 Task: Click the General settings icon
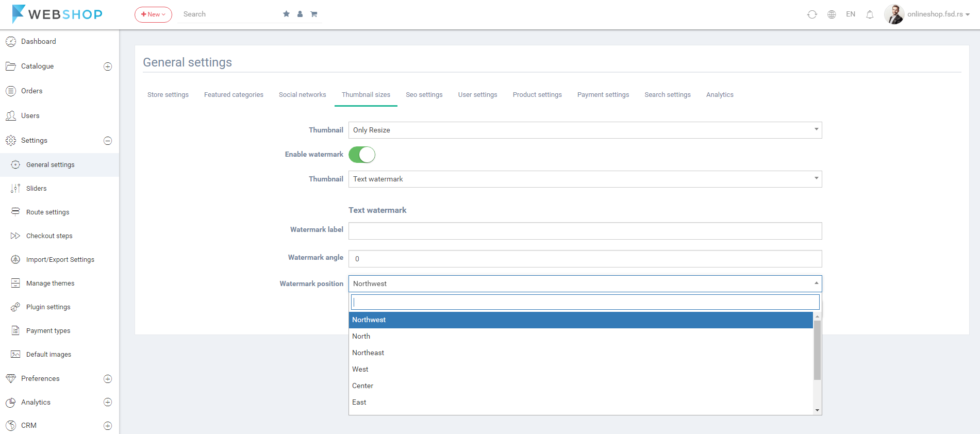(x=16, y=165)
